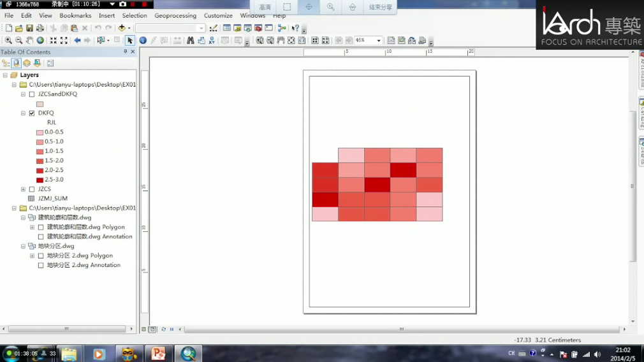Open ArcToolbox red toolbox icon

(x=258, y=28)
